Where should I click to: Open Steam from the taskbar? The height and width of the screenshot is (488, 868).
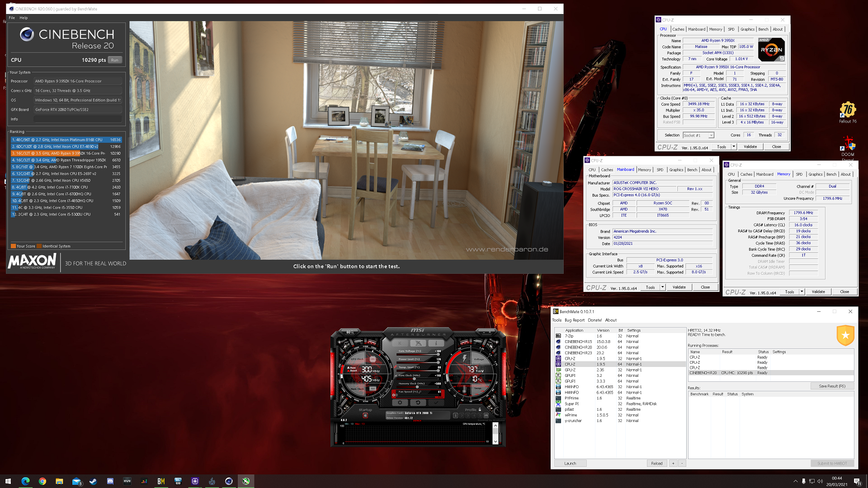[93, 481]
